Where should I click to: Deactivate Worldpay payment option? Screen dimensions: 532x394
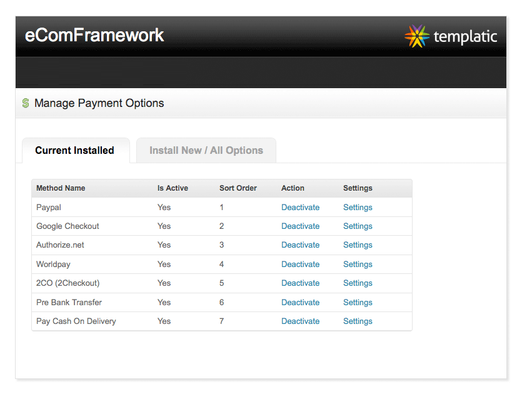pyautogui.click(x=300, y=265)
